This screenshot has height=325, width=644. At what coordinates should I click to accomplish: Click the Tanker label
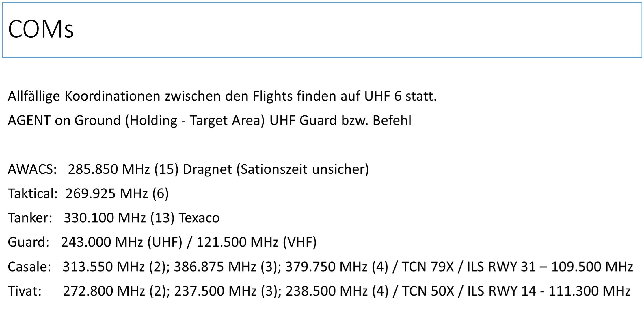(x=29, y=218)
